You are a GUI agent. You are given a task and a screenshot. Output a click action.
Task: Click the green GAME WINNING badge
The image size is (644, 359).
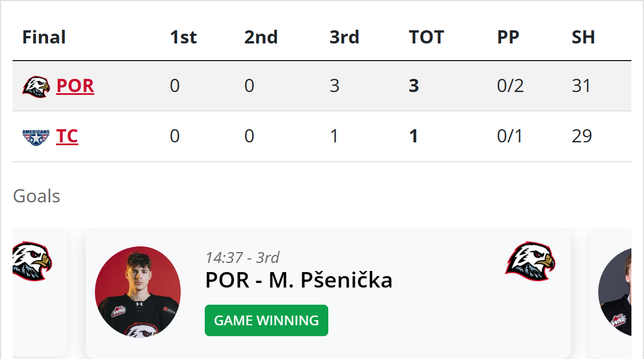[x=267, y=321]
